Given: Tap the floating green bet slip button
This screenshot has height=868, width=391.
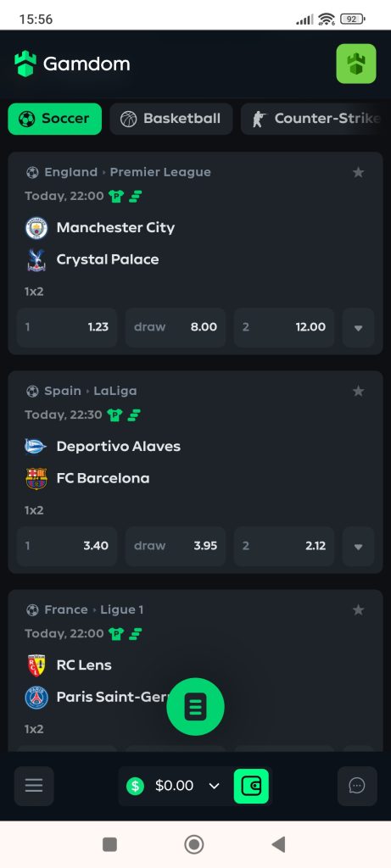Looking at the screenshot, I should (x=195, y=706).
